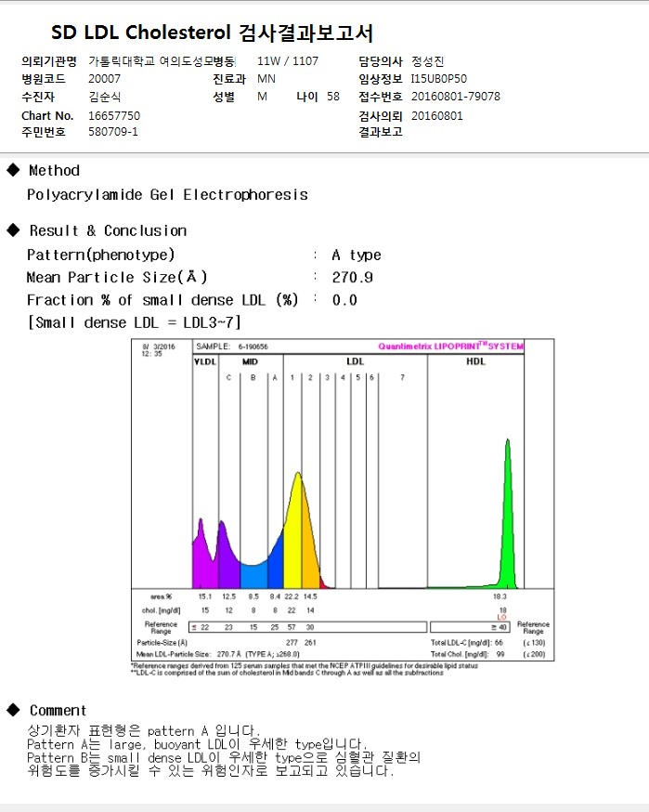Select the department value "MN"

click(266, 79)
